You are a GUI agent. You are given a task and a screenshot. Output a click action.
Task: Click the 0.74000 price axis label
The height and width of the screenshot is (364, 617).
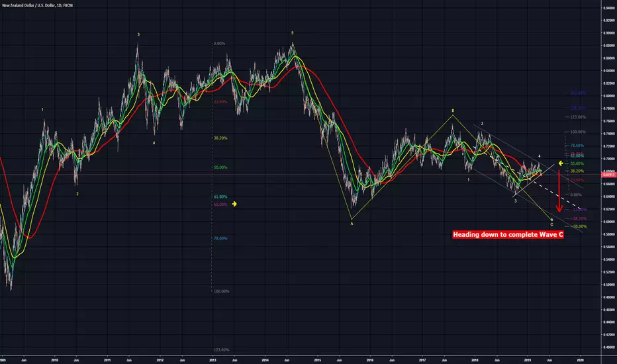[x=609, y=134]
